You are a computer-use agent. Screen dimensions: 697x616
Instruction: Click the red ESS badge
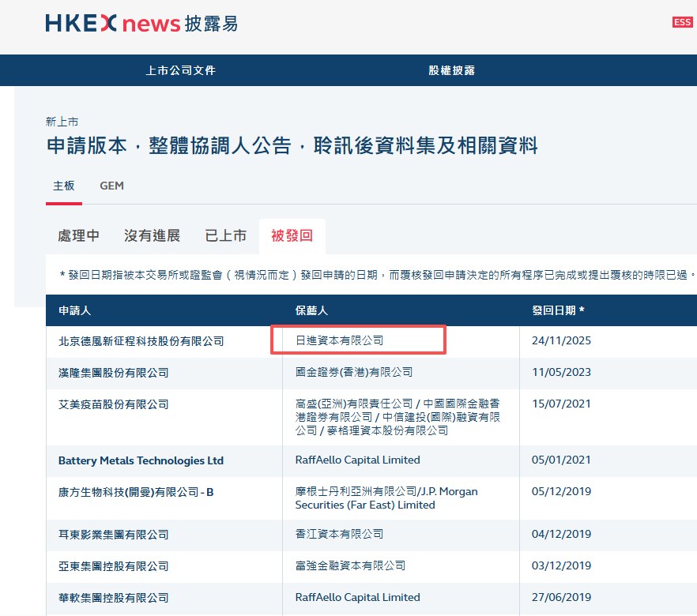[682, 22]
